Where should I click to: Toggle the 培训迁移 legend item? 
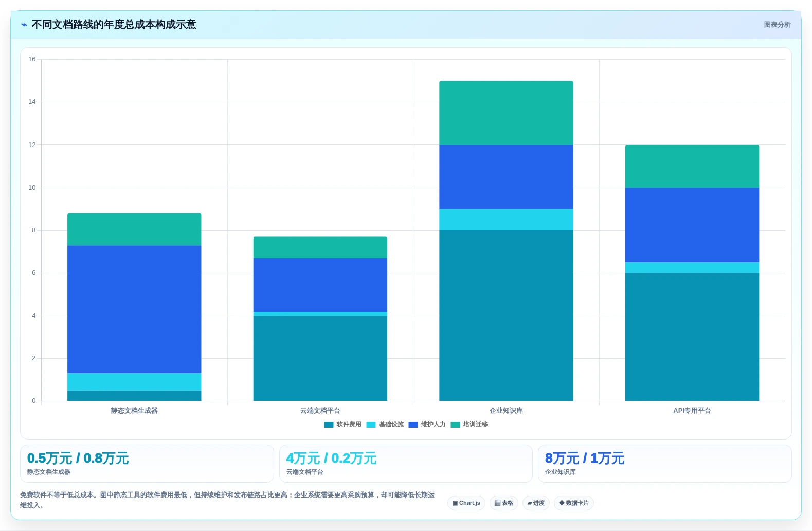pos(469,424)
